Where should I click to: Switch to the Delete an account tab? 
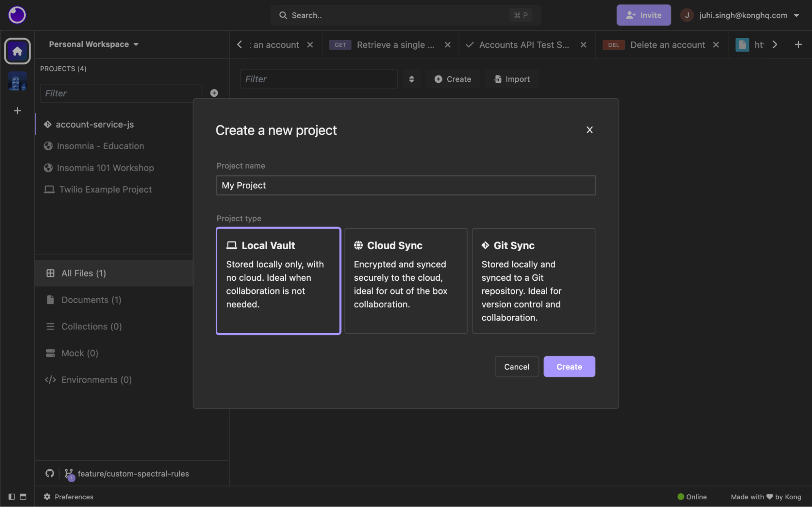tap(667, 45)
